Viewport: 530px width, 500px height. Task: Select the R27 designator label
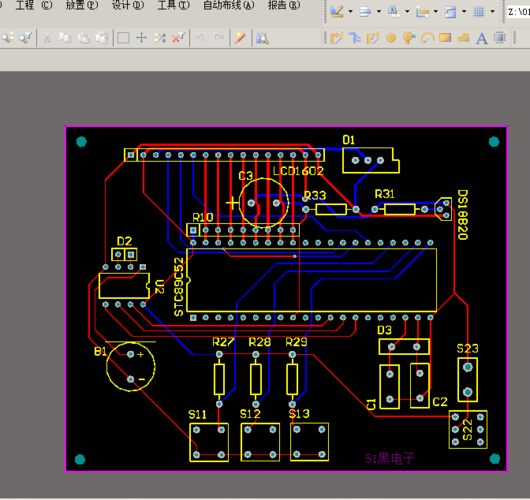pos(223,342)
